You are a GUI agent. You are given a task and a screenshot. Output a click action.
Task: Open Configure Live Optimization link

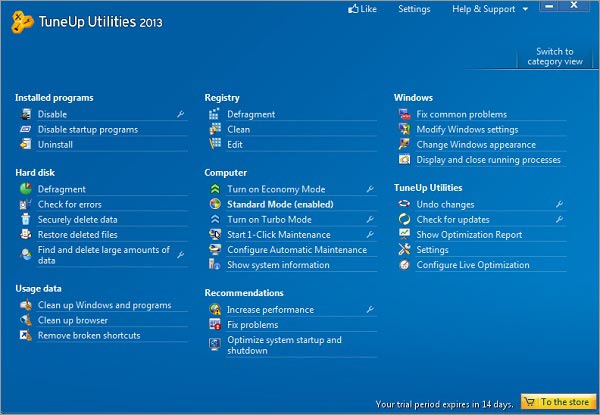(473, 265)
